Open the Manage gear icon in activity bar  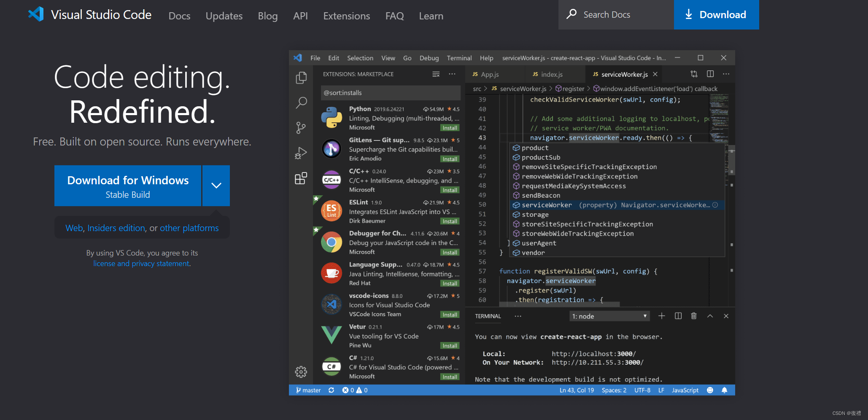[301, 372]
